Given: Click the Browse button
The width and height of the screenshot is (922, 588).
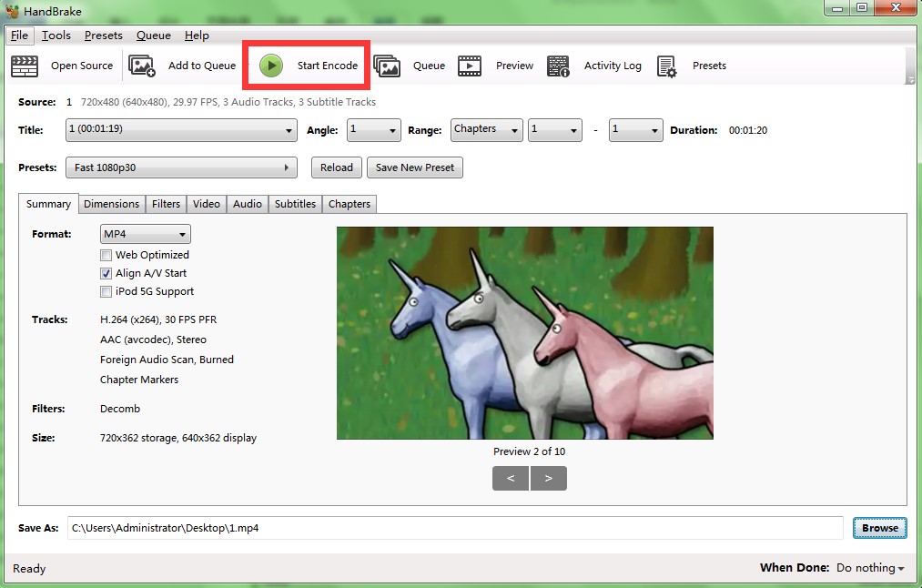Looking at the screenshot, I should pos(879,528).
